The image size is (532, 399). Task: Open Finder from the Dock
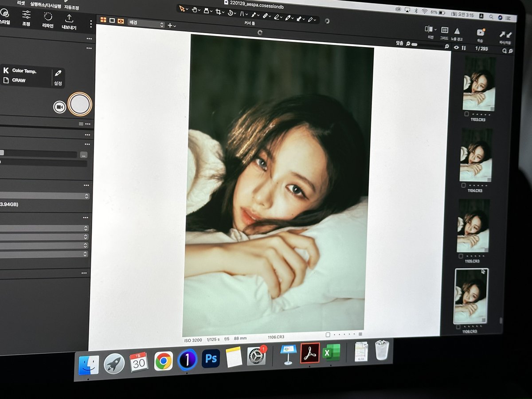[x=89, y=364]
